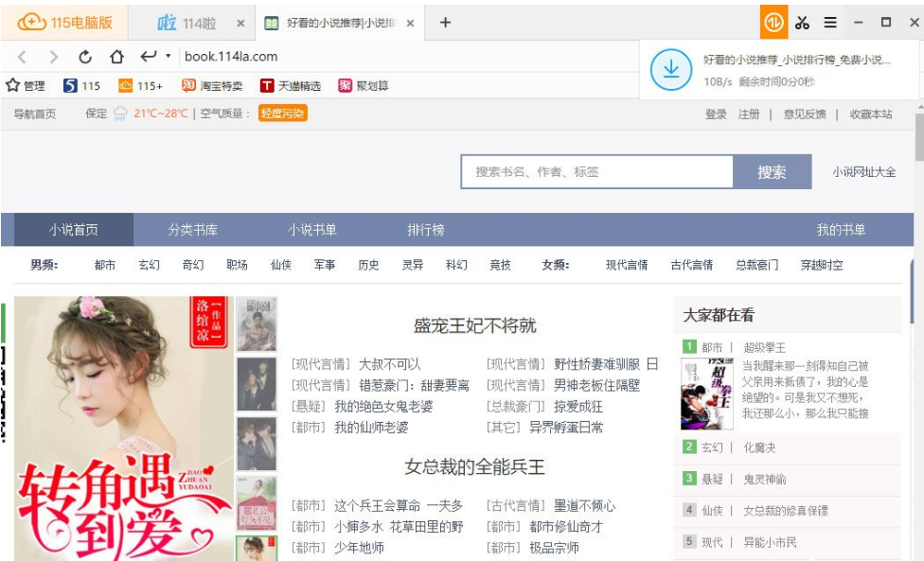Choose the 穿越时空 category

pos(822,265)
